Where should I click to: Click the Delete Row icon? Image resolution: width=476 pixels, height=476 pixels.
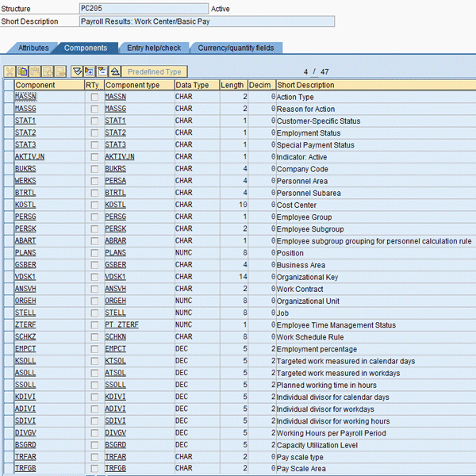tap(61, 71)
